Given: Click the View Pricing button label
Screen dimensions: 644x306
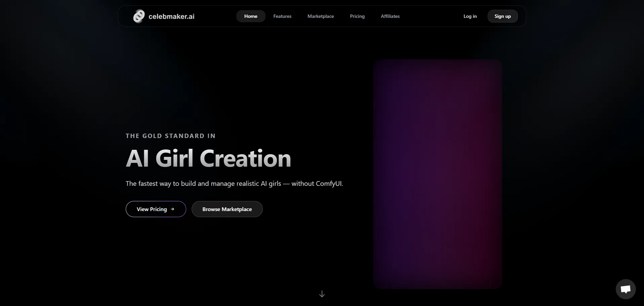Looking at the screenshot, I should pos(152,209).
